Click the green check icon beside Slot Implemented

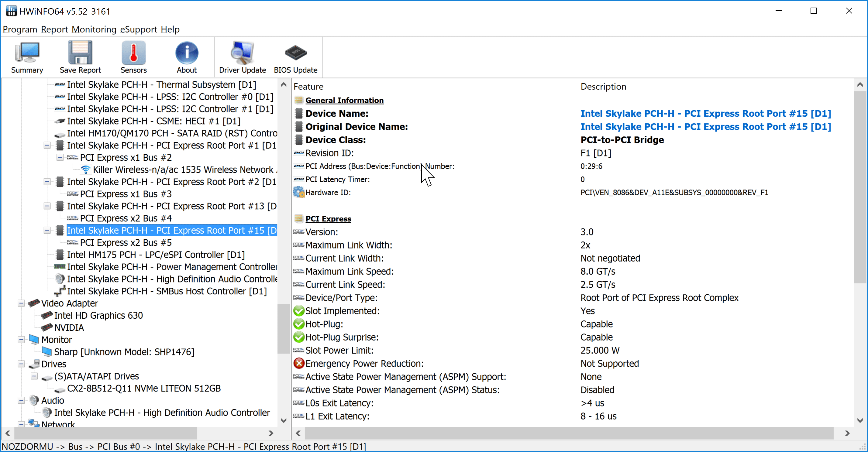pos(299,311)
